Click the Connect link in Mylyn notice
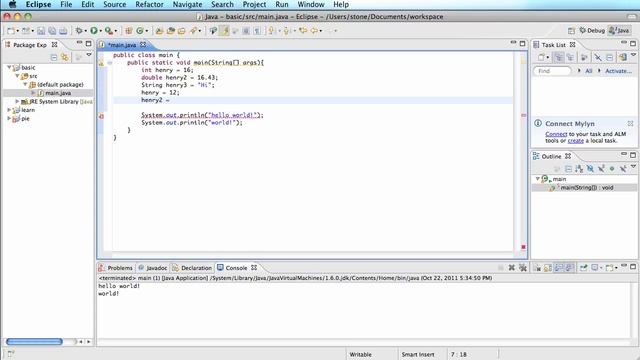Image resolution: width=640 pixels, height=360 pixels. click(x=556, y=134)
